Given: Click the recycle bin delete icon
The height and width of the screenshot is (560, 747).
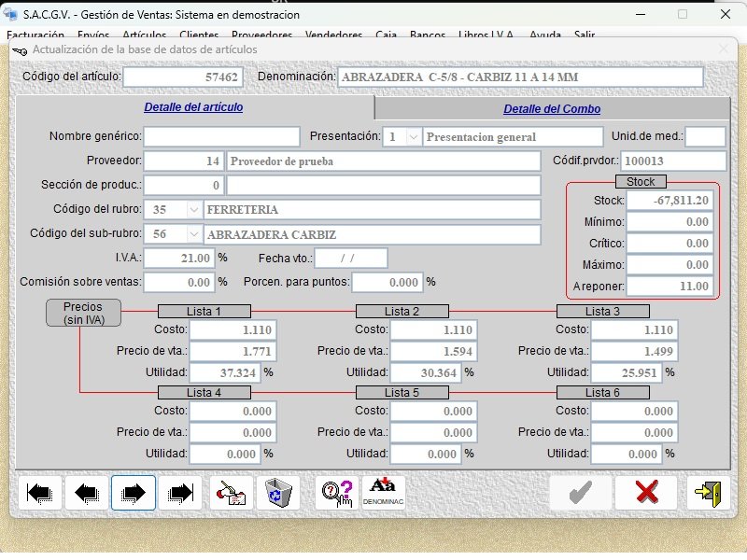Looking at the screenshot, I should 277,493.
